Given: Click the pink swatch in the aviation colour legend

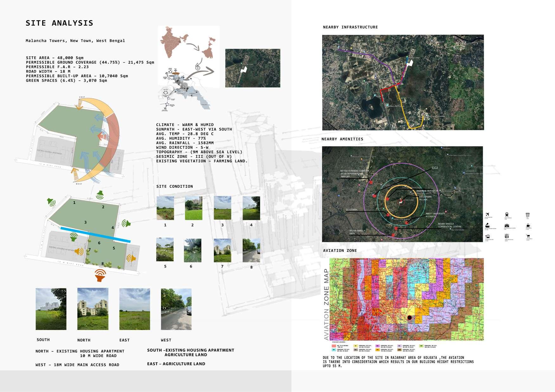Looking at the screenshot, I should 334,346.
